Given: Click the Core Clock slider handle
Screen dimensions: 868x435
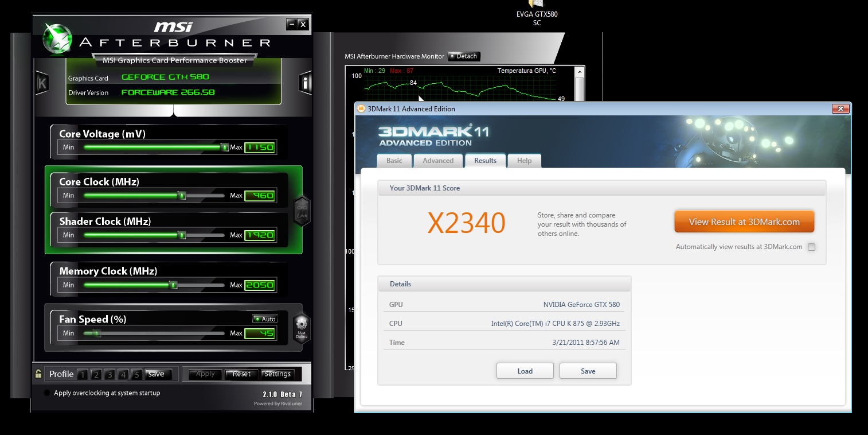Looking at the screenshot, I should pos(182,196).
